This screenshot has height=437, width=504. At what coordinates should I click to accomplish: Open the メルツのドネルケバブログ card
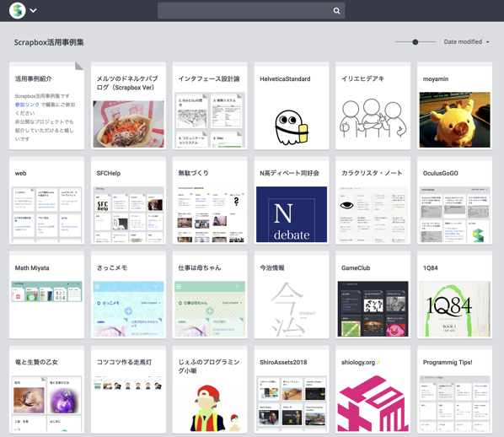coord(128,105)
